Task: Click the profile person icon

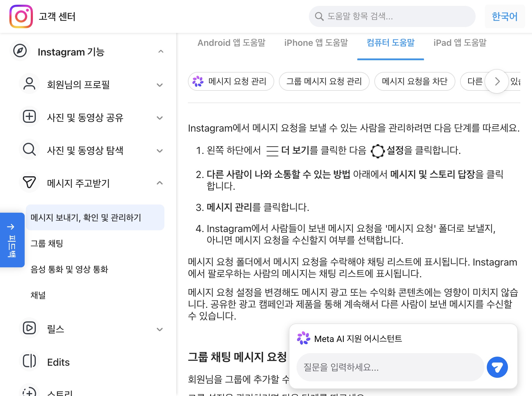Action: pyautogui.click(x=29, y=84)
